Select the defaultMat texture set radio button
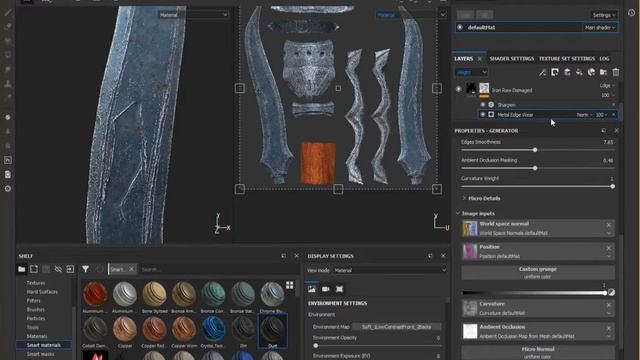The height and width of the screenshot is (360, 640). point(460,27)
